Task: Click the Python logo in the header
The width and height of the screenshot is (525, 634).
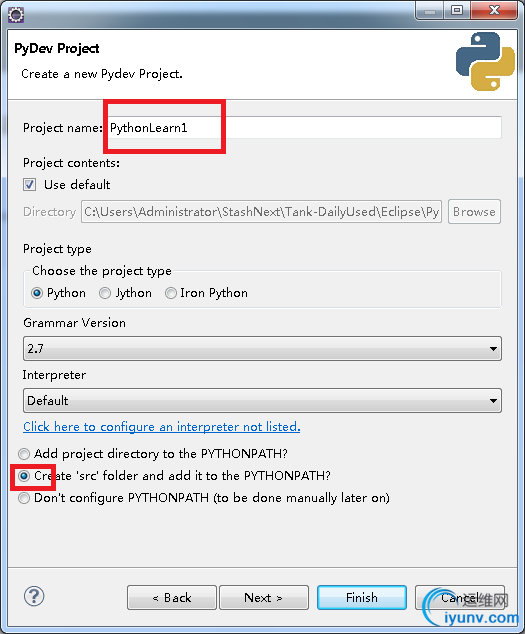Action: 485,61
